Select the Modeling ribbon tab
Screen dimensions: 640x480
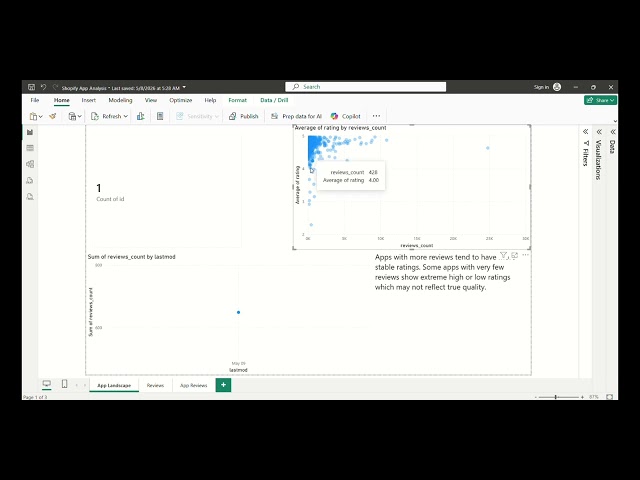pyautogui.click(x=120, y=100)
